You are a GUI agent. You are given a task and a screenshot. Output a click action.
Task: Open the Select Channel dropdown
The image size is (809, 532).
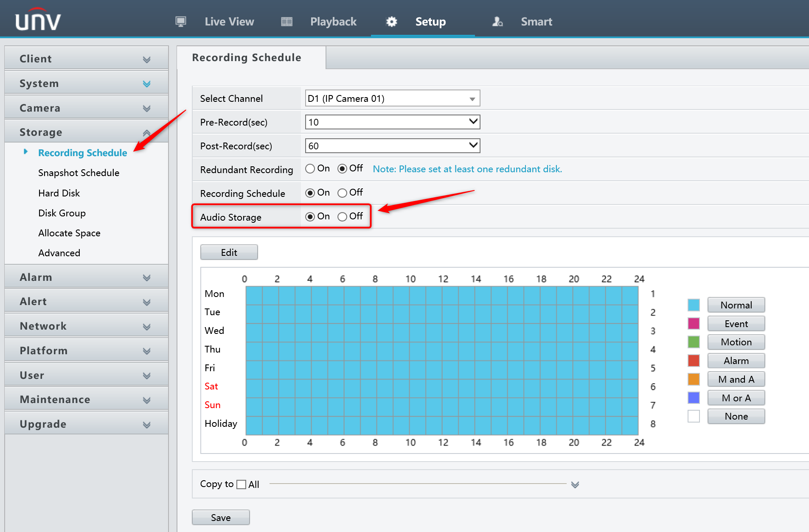coord(472,98)
